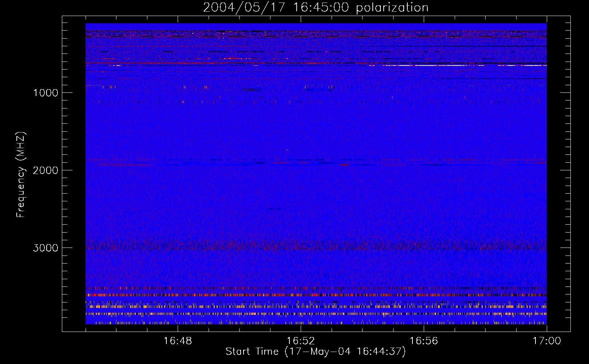Click the 2000 frequency tick label

46,170
